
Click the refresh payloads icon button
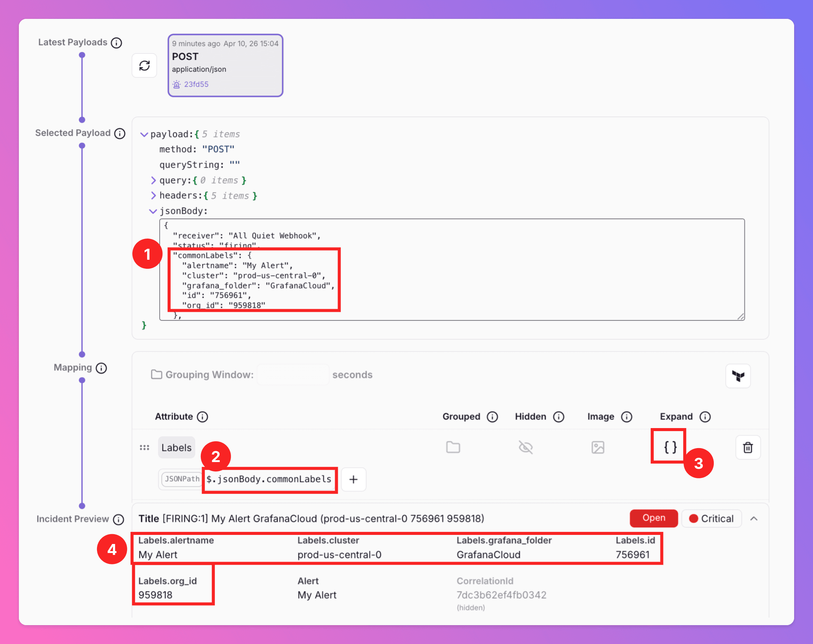144,66
